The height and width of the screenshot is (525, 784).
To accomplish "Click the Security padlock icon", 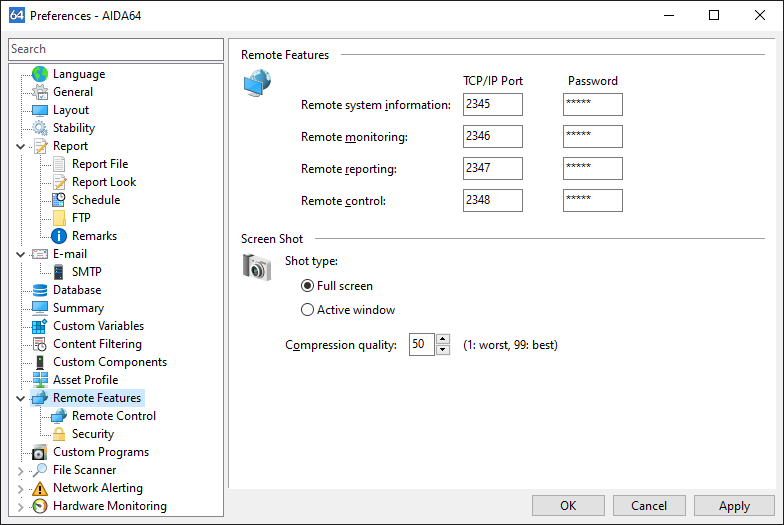I will pos(59,434).
